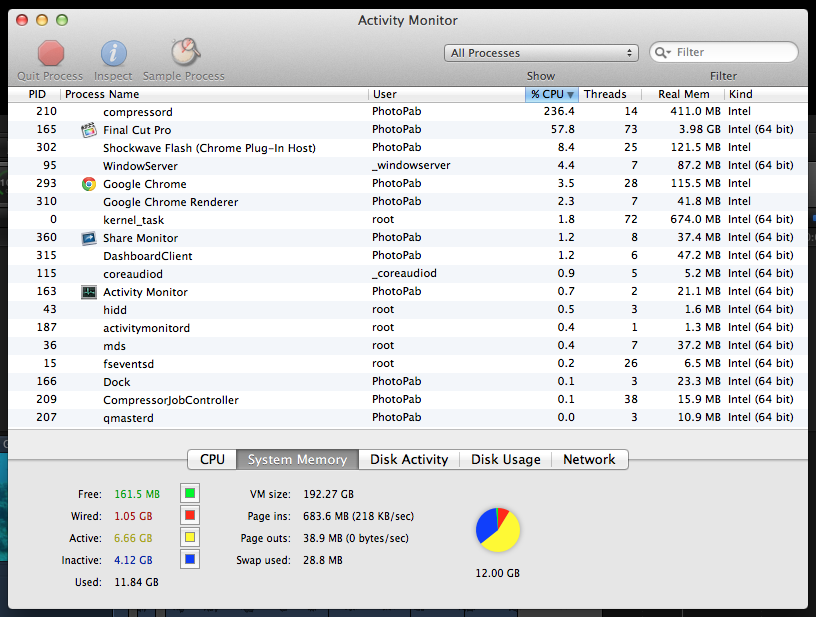Click the 6.66 GB Active value
Image resolution: width=816 pixels, height=617 pixels.
click(x=133, y=538)
